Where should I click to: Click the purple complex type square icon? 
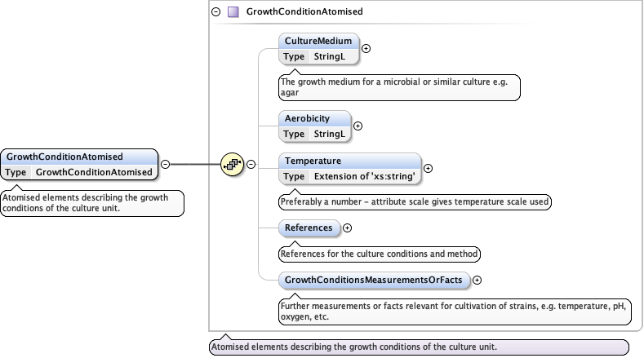click(233, 12)
